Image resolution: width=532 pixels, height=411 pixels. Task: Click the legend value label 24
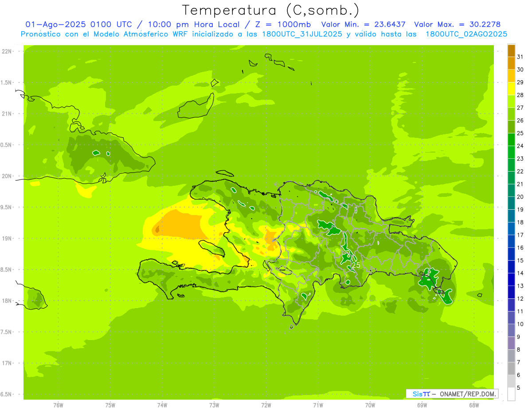coord(520,146)
